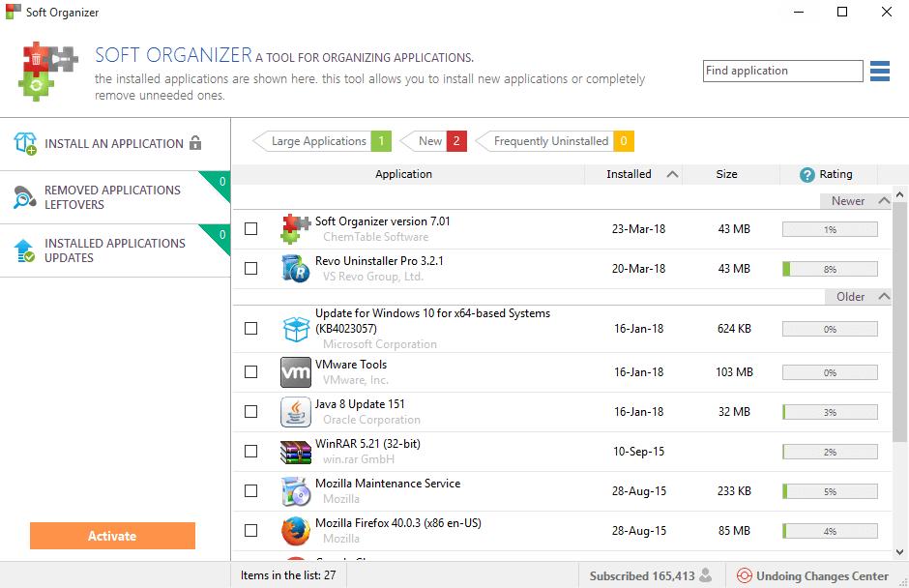Tick the VMware Tools checkbox
909x588 pixels.
point(251,372)
